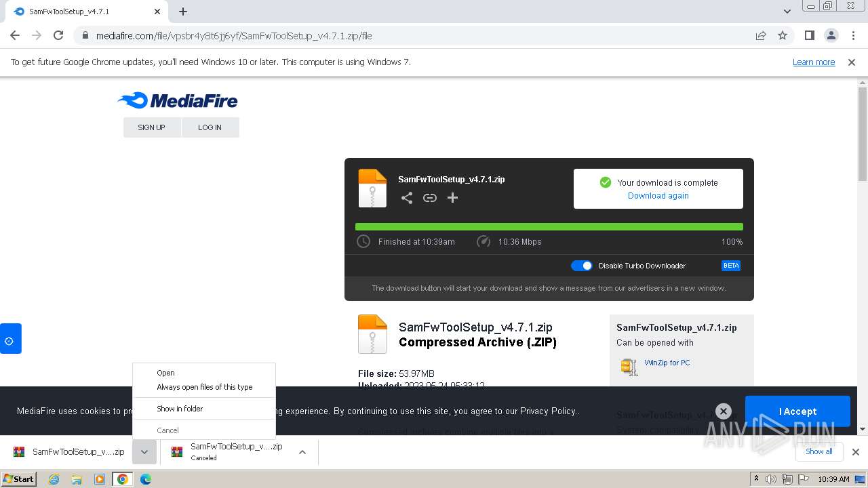Click plus icon to add file
The height and width of the screenshot is (488, 868).
tap(453, 198)
